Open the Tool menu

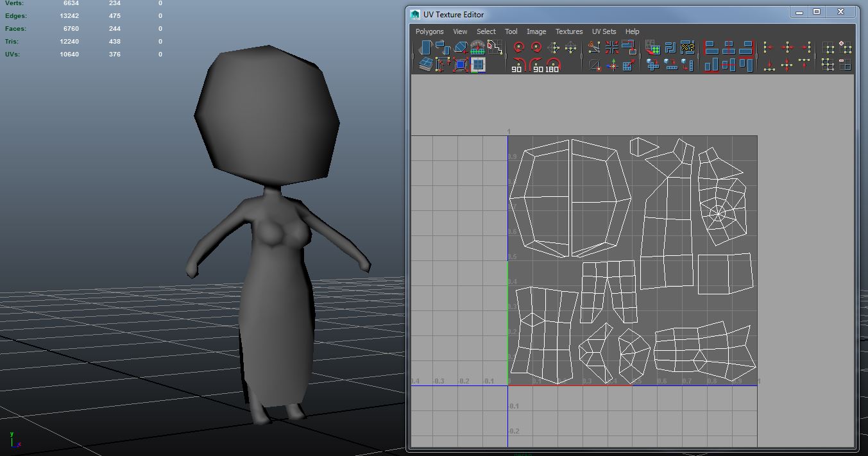pos(511,31)
